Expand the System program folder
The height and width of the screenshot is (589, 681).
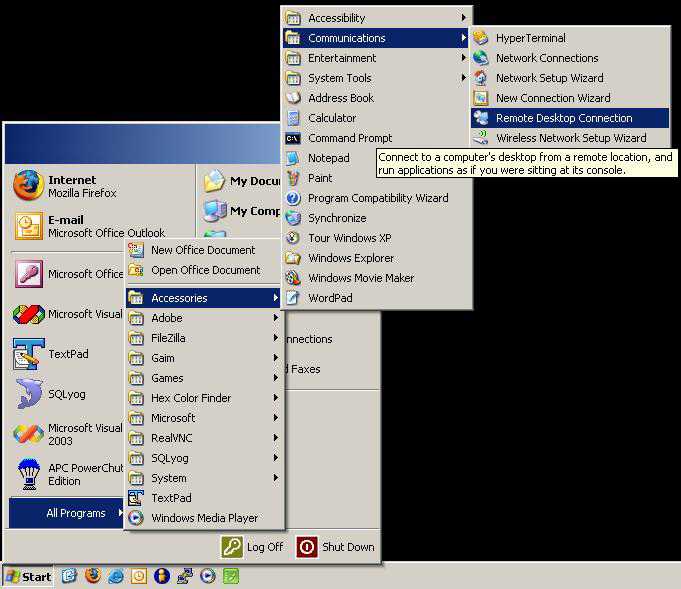pos(203,478)
